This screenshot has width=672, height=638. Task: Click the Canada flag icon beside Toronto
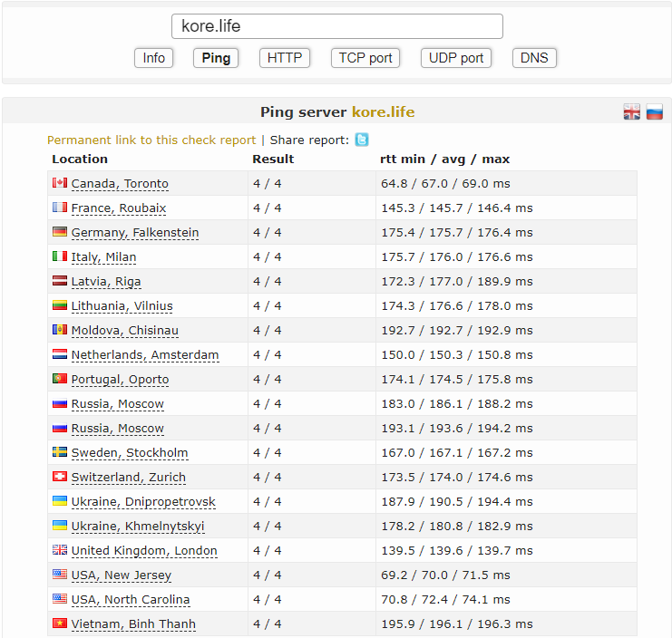tap(60, 183)
